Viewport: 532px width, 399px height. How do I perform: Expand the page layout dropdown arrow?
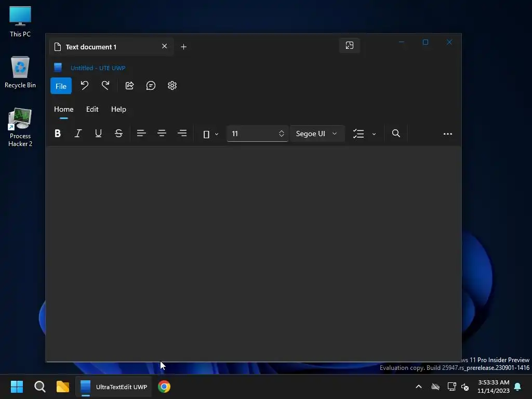pyautogui.click(x=217, y=135)
